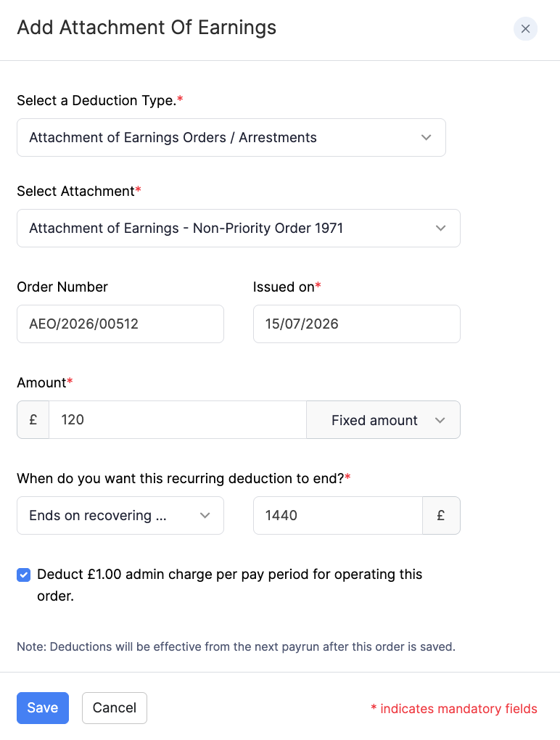Click the Select Attachment chevron icon

coord(440,228)
